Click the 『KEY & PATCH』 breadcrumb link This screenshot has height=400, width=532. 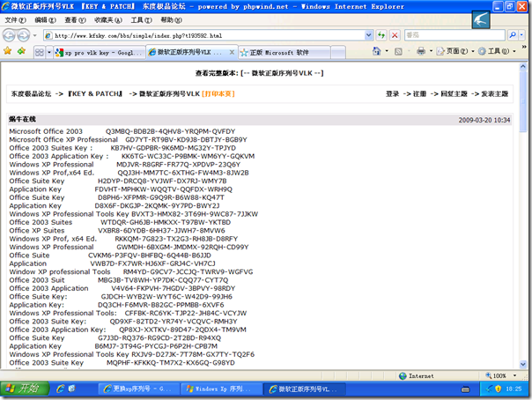pyautogui.click(x=95, y=93)
